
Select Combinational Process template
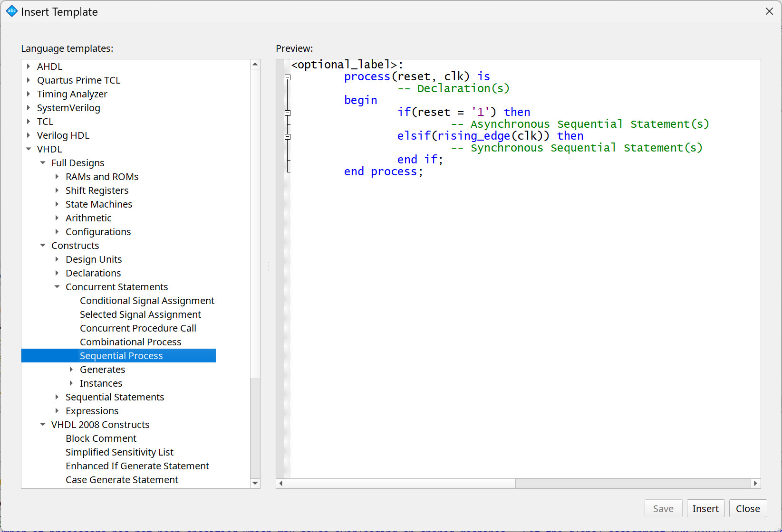[130, 342]
